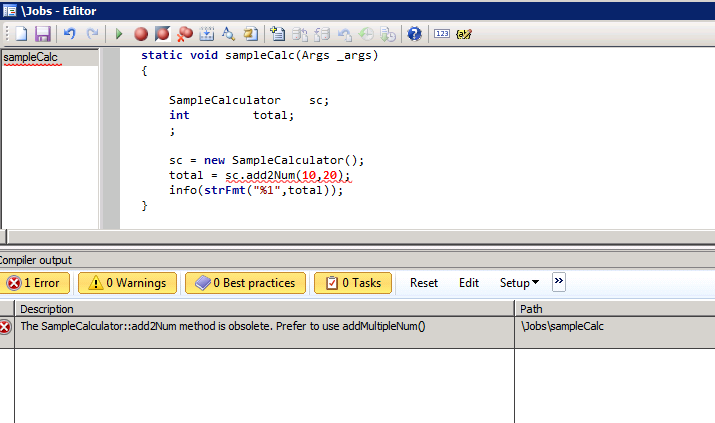Expand the compiler output toolbar overflow chevron
The height and width of the screenshot is (423, 715).
[559, 282]
